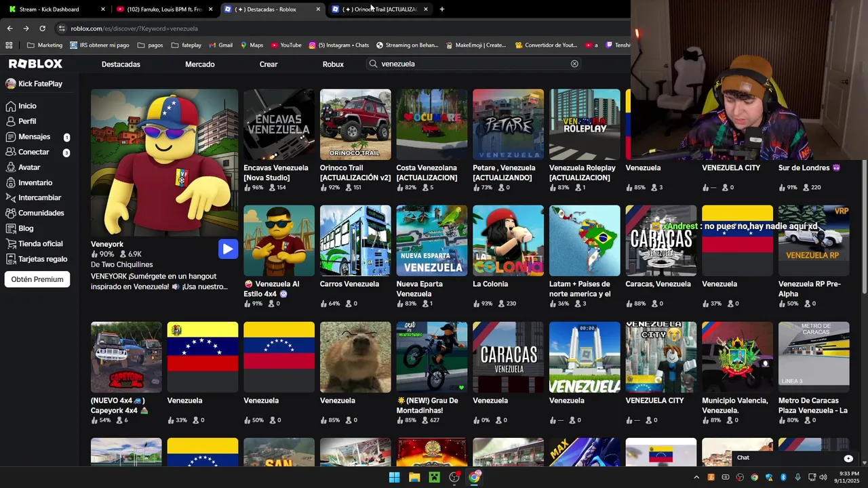Open the Marketing bookmark folder

(45, 45)
